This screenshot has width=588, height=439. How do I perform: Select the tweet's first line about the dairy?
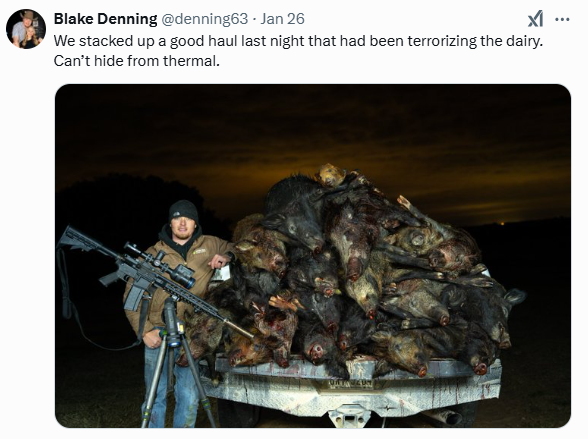pyautogui.click(x=298, y=40)
